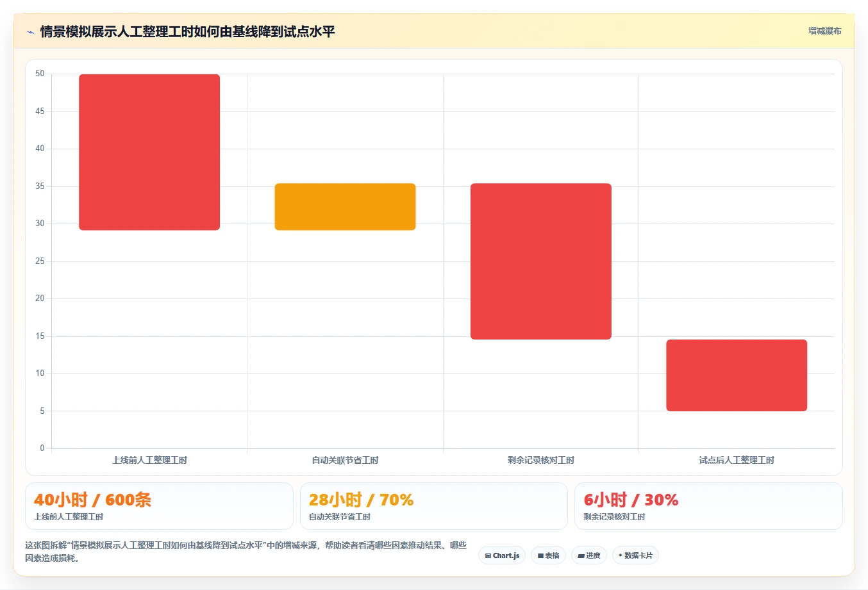Click the y-axis value 50
Viewport: 868px width, 590px height.
[x=40, y=74]
